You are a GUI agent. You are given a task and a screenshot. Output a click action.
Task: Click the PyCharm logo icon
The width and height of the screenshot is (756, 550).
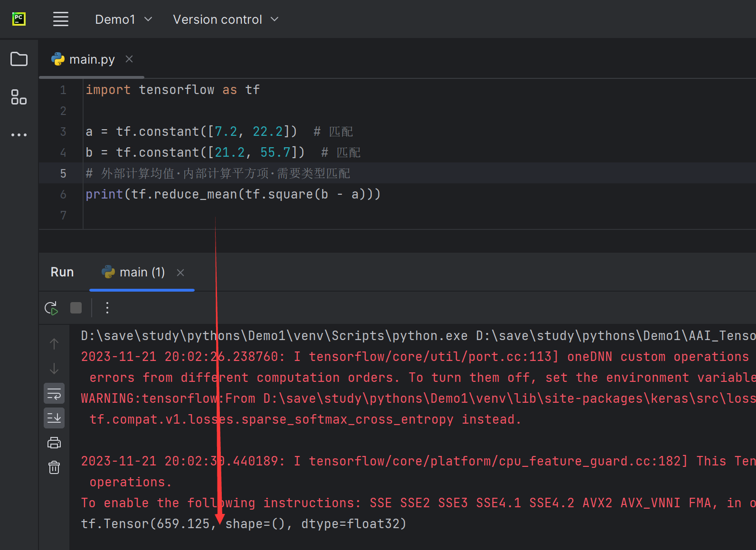coord(19,19)
